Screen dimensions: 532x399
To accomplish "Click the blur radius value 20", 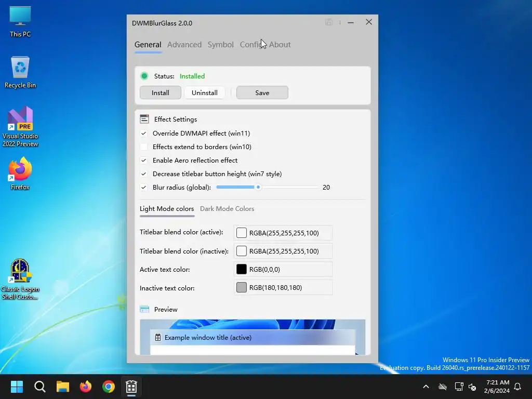I will [x=326, y=187].
